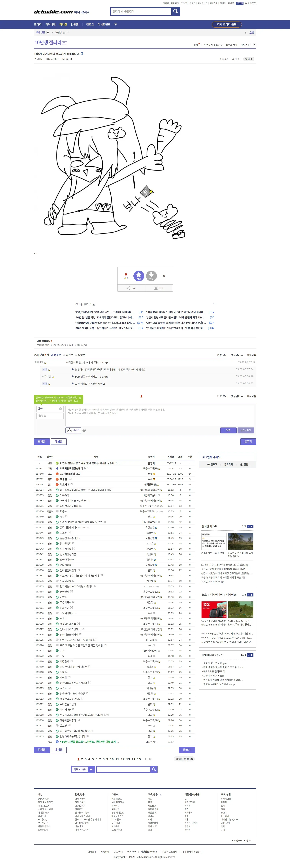Click the mobile phone icon beside post title

[x=82, y=54]
